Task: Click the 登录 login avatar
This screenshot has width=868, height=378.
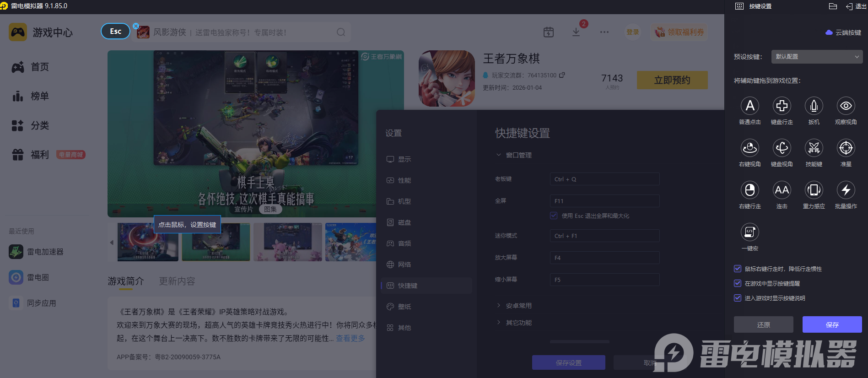Action: click(632, 32)
